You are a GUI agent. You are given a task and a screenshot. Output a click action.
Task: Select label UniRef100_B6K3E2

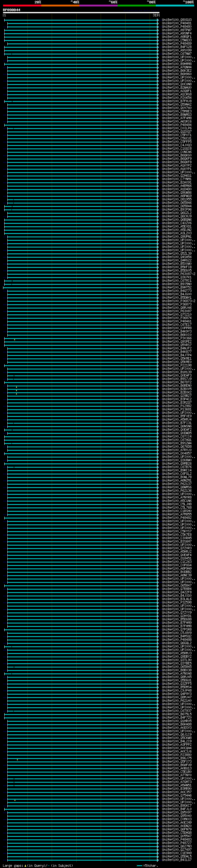[x=177, y=71]
